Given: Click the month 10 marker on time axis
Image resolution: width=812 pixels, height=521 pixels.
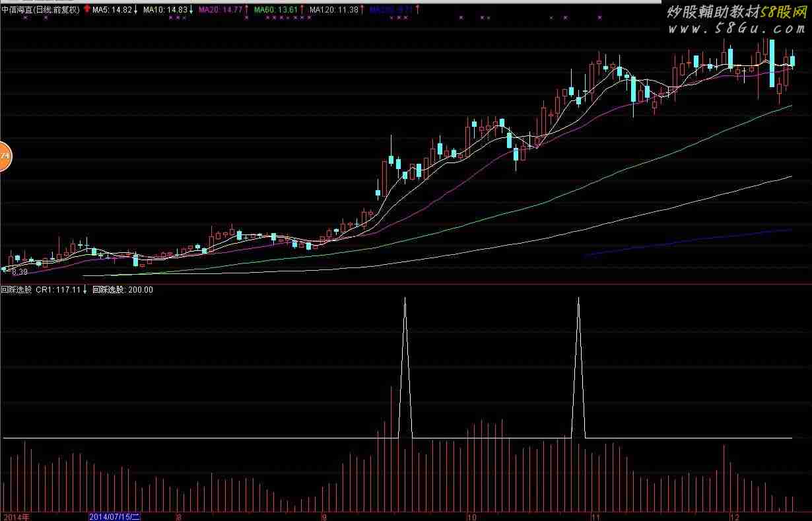Looking at the screenshot, I should pyautogui.click(x=471, y=516).
